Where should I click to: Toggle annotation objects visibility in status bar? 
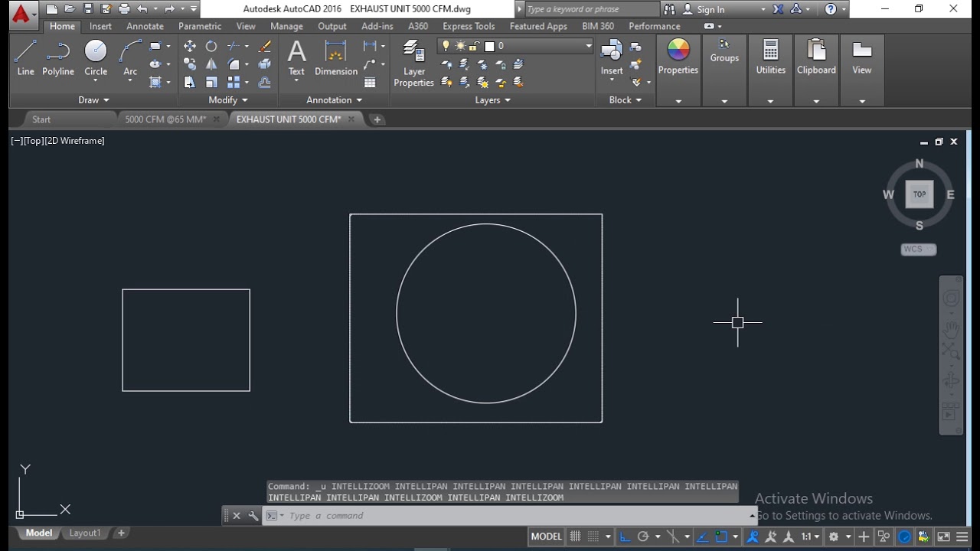pos(753,536)
